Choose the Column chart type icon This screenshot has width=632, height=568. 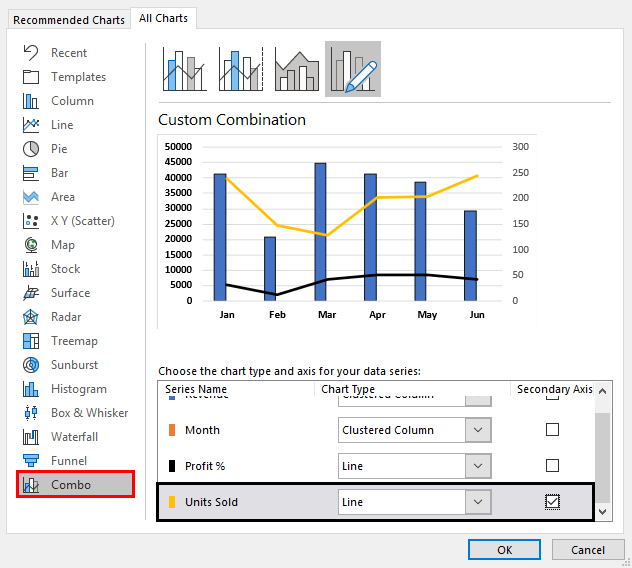pos(31,101)
